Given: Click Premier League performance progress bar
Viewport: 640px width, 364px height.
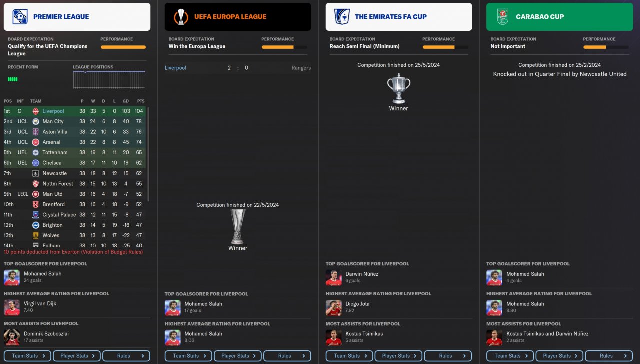Looking at the screenshot, I should click(x=123, y=47).
